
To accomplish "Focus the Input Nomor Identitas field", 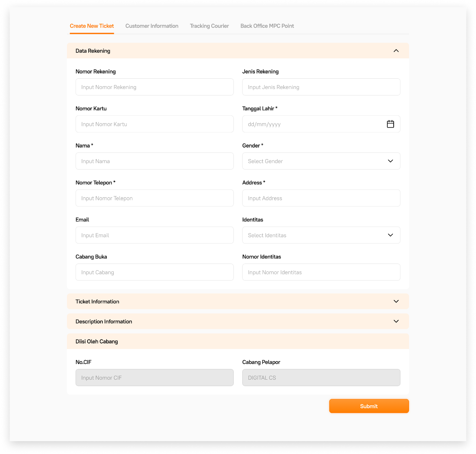I will pyautogui.click(x=321, y=272).
